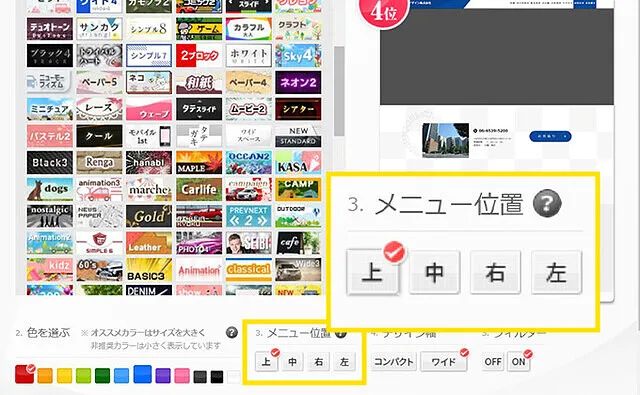Choose the dark green color swatch
Image resolution: width=640 pixels, height=395 pixels.
click(x=102, y=376)
